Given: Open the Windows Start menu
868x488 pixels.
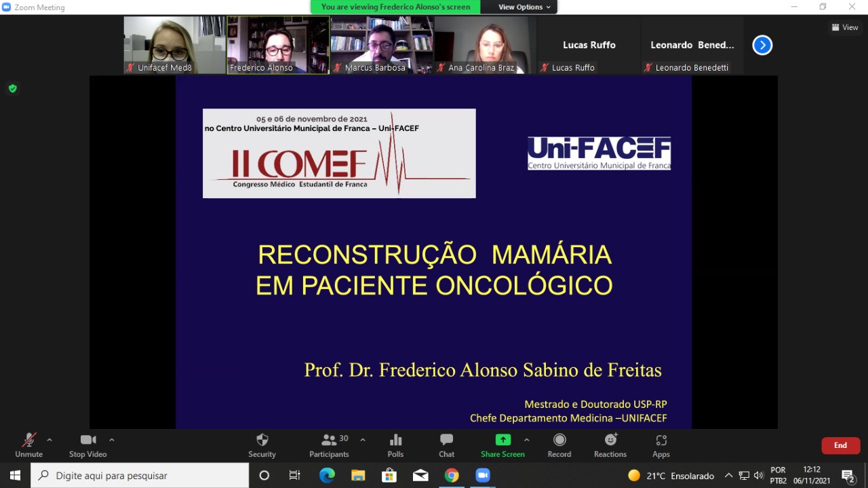Looking at the screenshot, I should [15, 475].
